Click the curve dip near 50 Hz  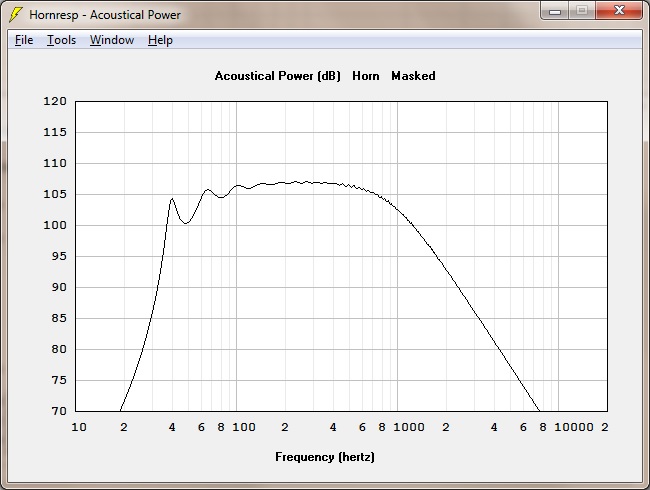[186, 223]
